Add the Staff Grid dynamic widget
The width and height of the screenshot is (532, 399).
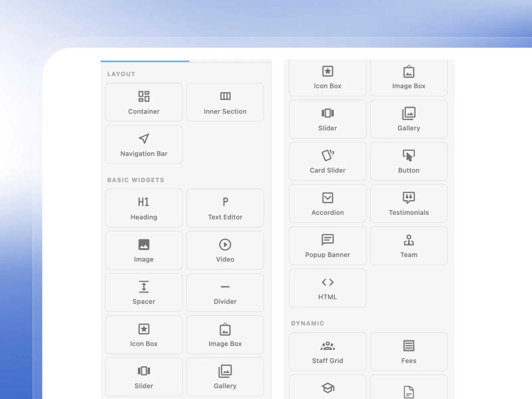click(328, 351)
